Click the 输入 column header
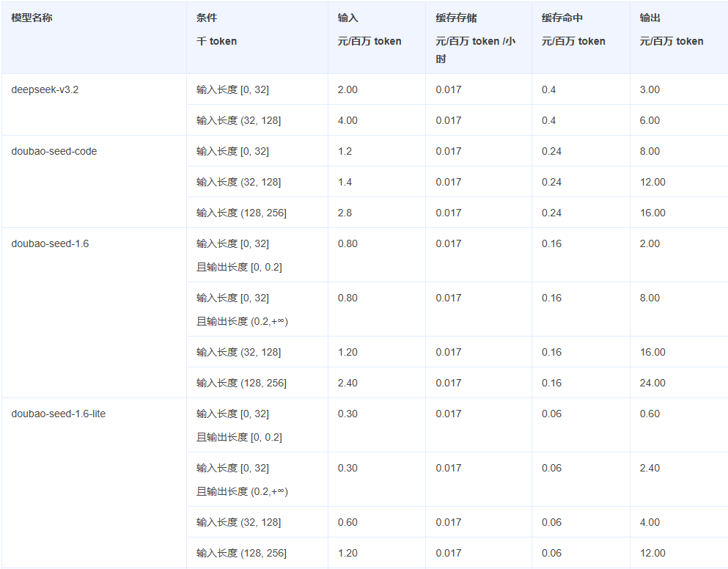Viewport: 728px width, 569px height. click(x=348, y=18)
